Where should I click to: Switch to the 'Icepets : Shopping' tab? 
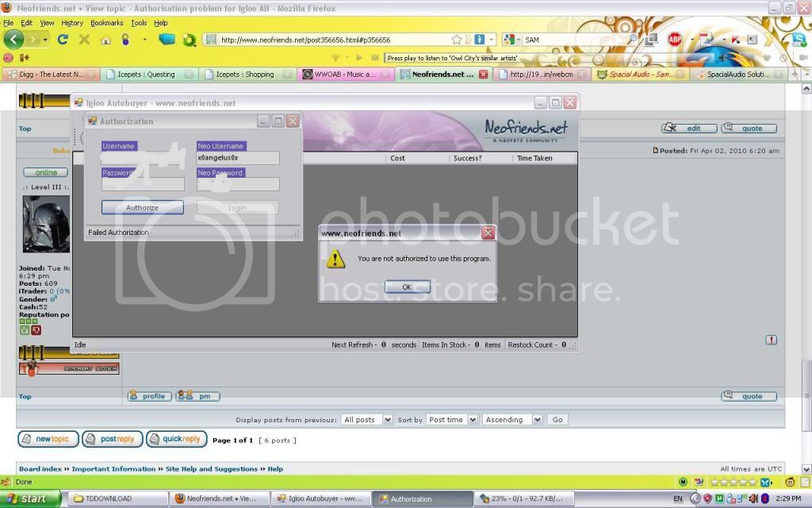click(245, 75)
